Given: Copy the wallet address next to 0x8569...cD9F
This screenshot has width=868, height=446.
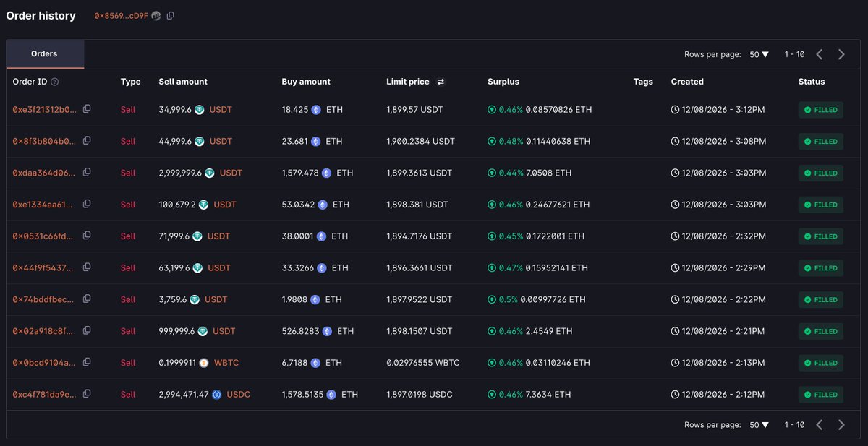Looking at the screenshot, I should pyautogui.click(x=171, y=16).
